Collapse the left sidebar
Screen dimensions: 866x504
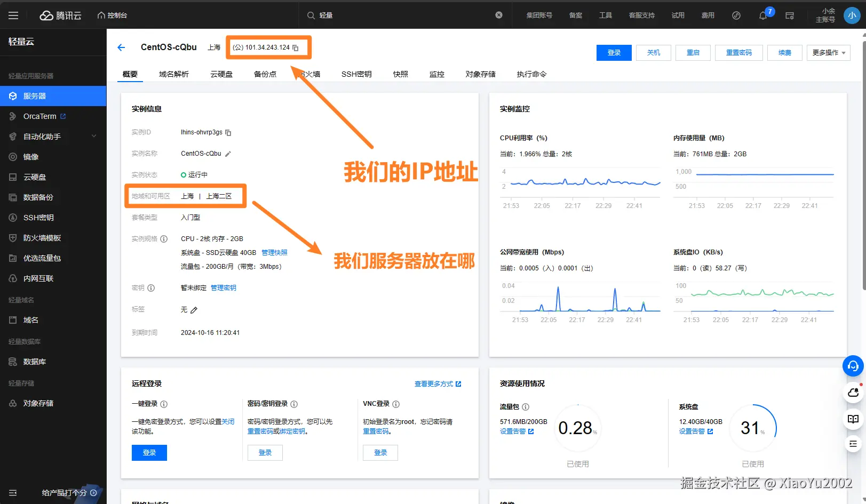[13, 492]
